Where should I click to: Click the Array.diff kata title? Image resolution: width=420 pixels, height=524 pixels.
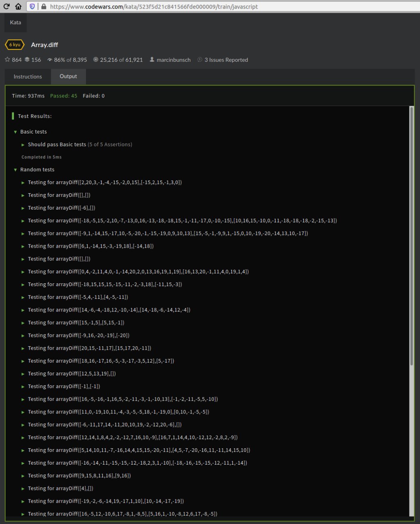click(45, 45)
